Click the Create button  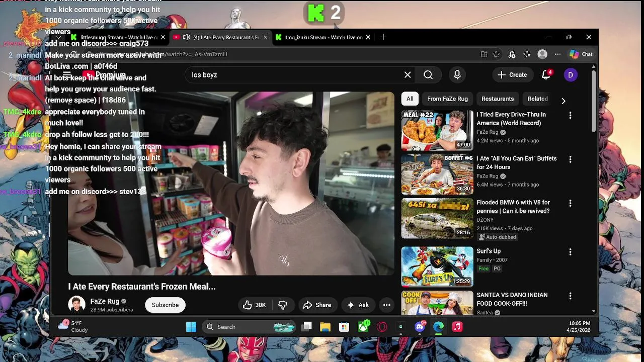[x=512, y=75]
